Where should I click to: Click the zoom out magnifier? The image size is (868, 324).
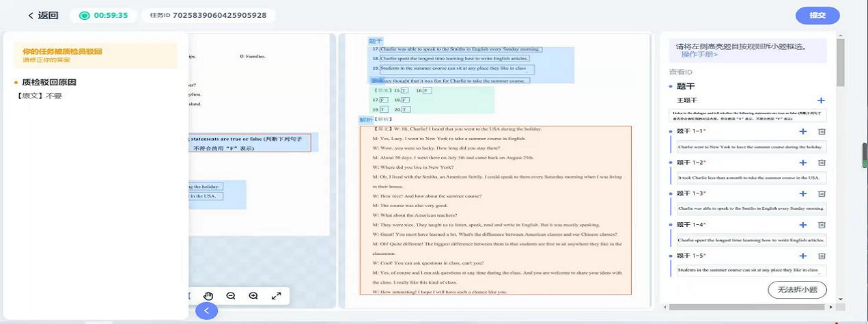[231, 296]
